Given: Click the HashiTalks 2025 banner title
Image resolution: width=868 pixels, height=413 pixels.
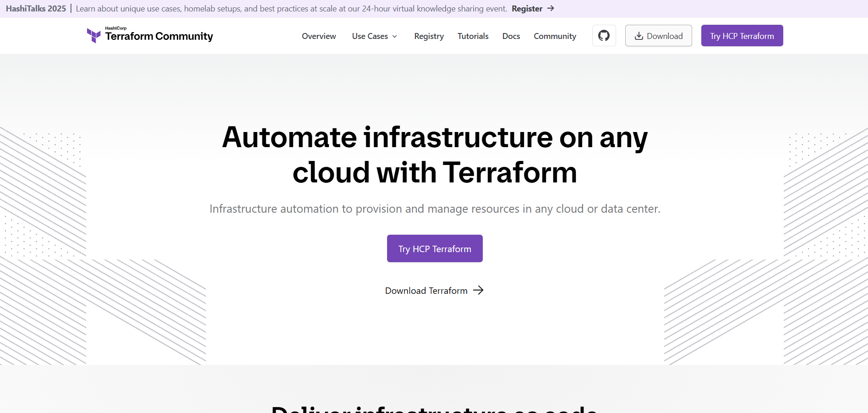Looking at the screenshot, I should 36,9.
